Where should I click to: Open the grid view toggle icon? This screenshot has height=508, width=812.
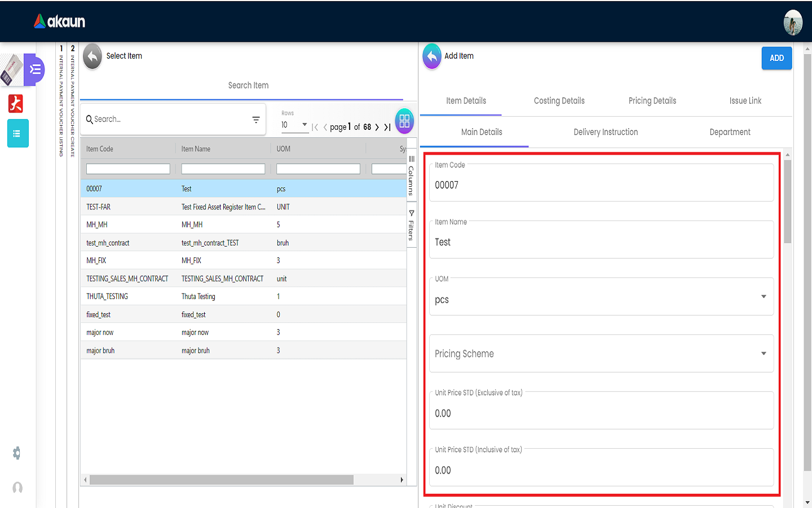pos(404,121)
